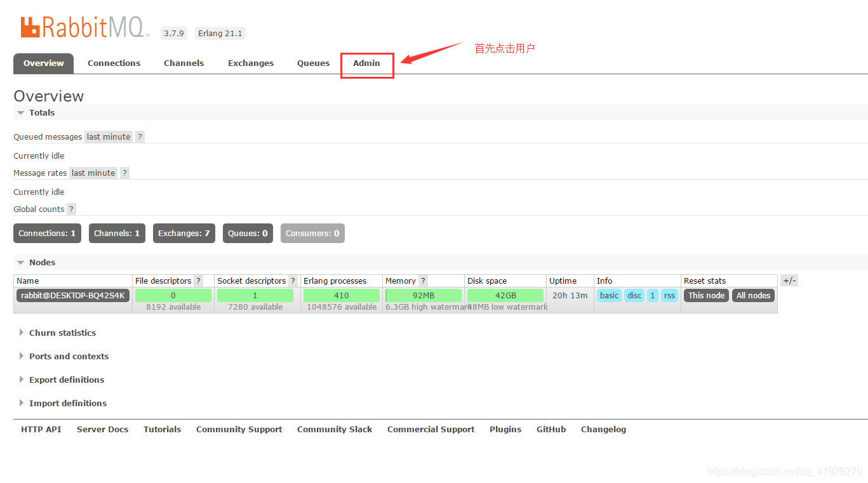Click Consumers: 0 count button
This screenshot has width=868, height=483.
point(312,233)
